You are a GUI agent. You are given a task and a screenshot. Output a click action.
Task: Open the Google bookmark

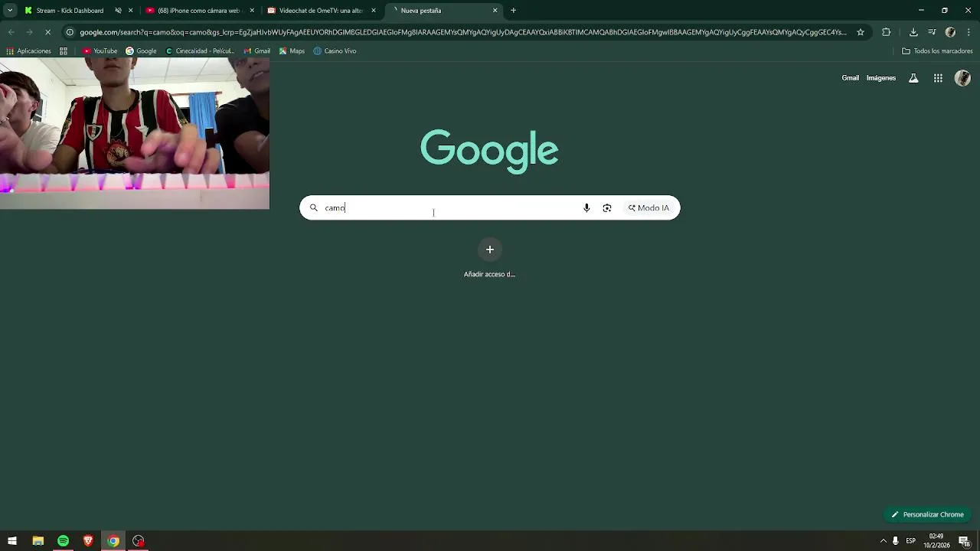point(141,51)
